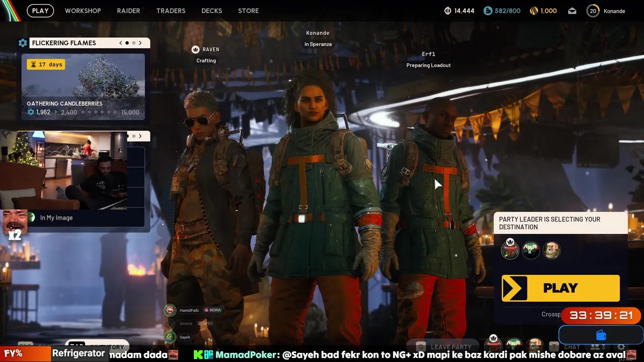
Task: Click the second avatar in destination panel
Action: tap(531, 250)
